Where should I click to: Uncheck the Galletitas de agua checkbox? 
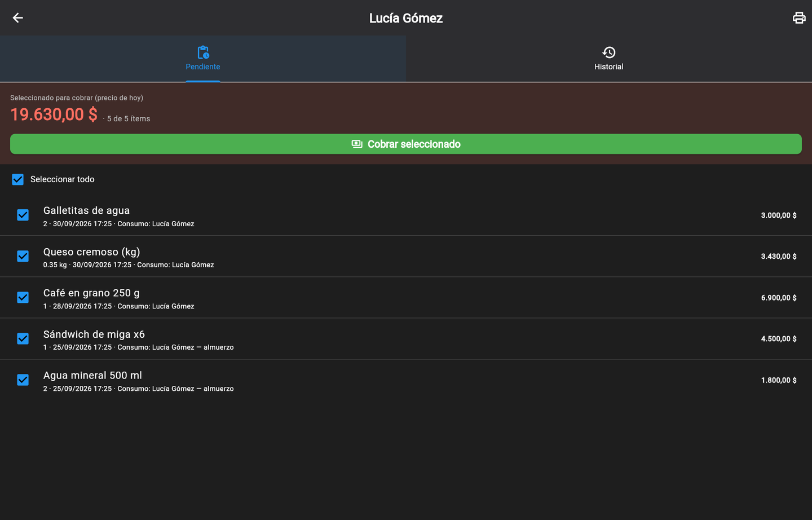point(23,215)
